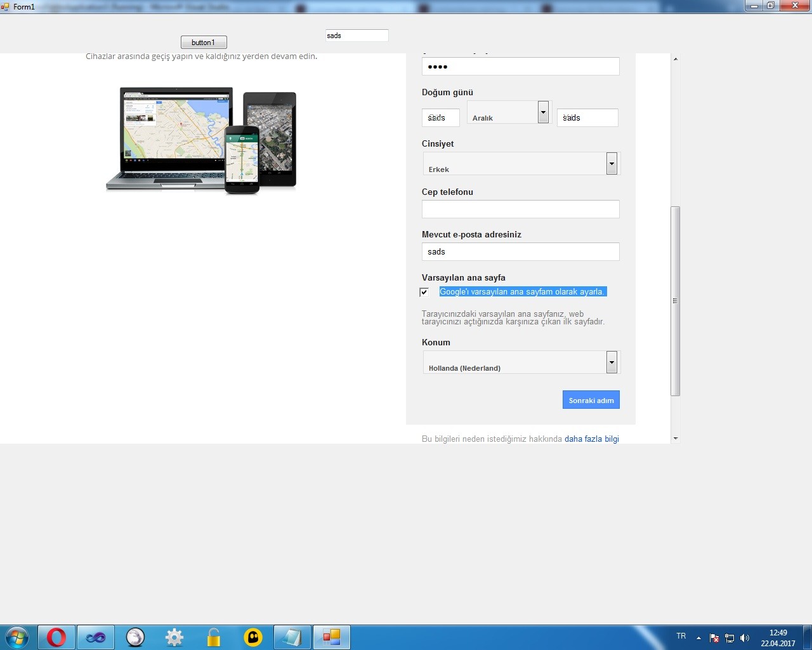
Task: Show hidden system tray icons
Action: (x=698, y=638)
